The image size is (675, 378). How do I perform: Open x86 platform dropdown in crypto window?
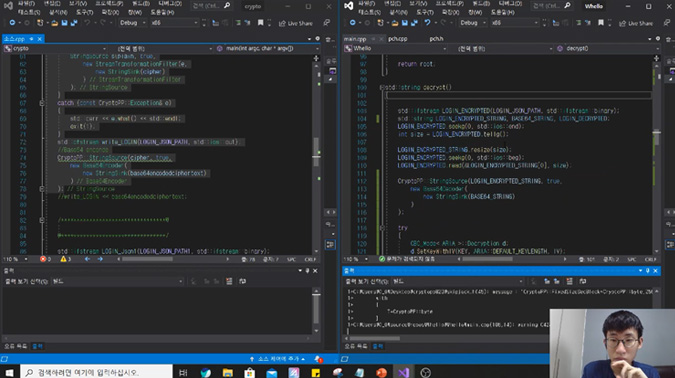click(174, 23)
